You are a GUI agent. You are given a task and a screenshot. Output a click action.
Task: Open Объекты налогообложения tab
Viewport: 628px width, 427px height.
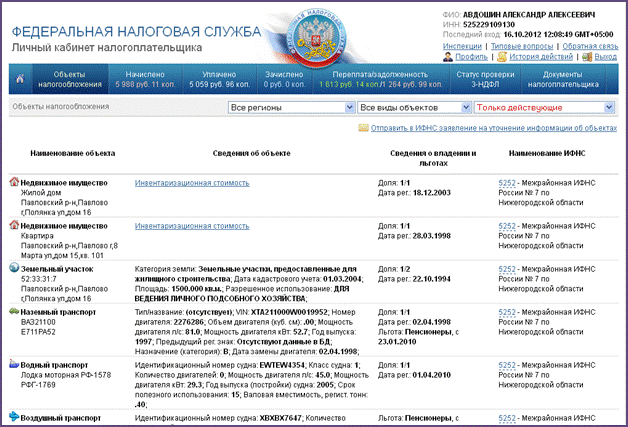tap(70, 79)
